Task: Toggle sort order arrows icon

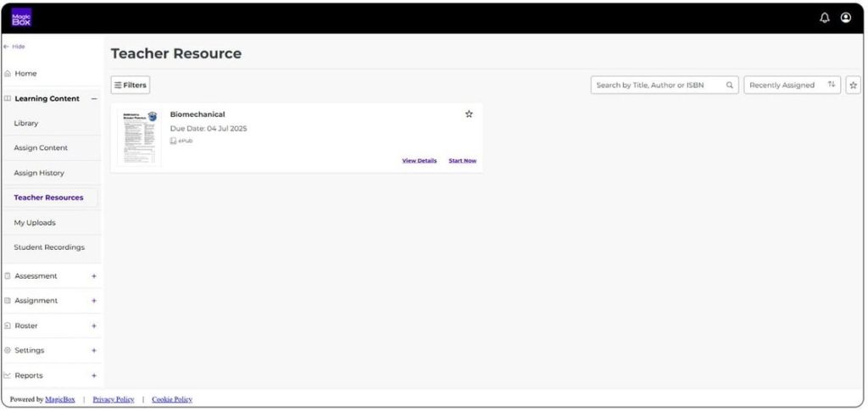Action: click(x=832, y=85)
